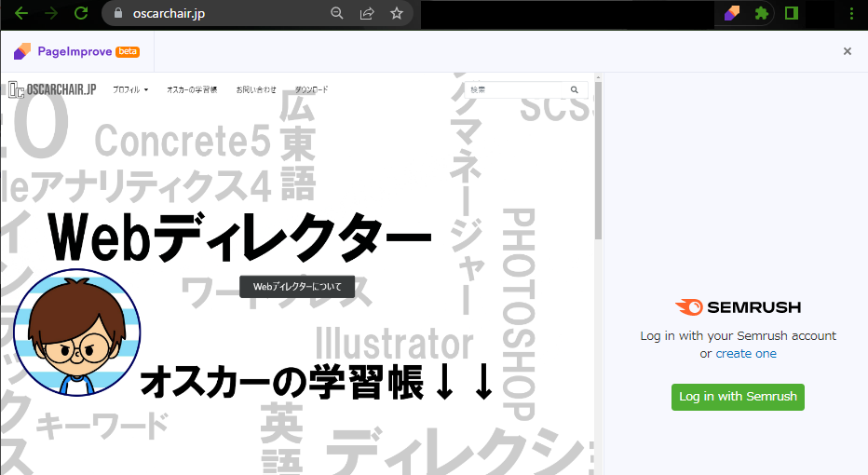Click in the 検索 search field
The width and height of the screenshot is (868, 475).
pos(517,90)
